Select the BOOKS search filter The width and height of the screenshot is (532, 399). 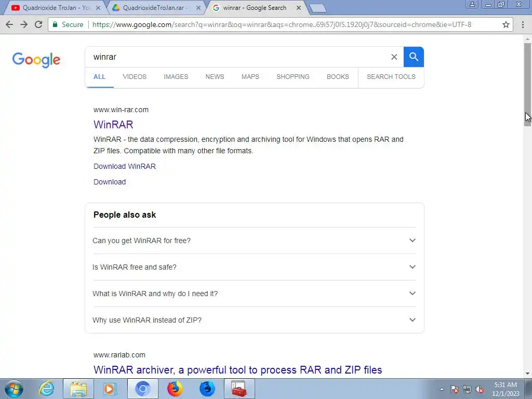(338, 77)
